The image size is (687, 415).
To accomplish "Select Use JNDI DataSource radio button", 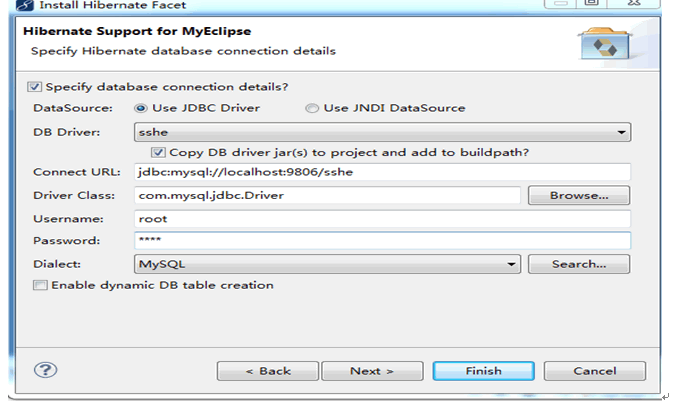I will [312, 108].
